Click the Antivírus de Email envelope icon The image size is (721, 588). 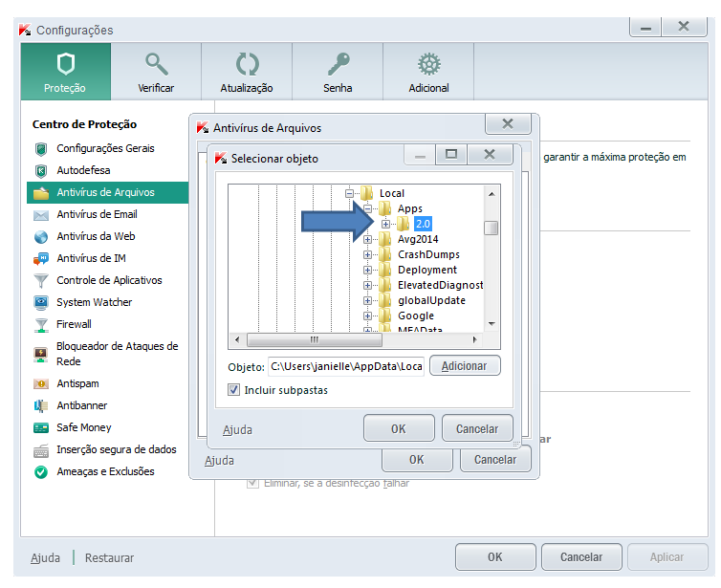pos(41,215)
